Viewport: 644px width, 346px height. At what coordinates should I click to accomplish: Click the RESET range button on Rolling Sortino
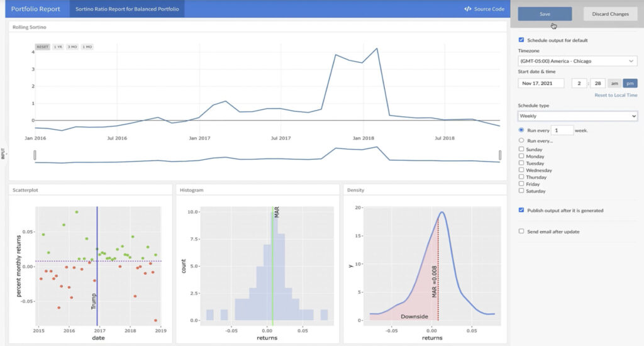point(43,47)
